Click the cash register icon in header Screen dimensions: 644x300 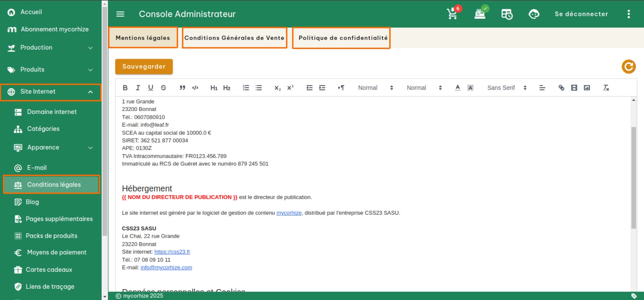click(480, 14)
